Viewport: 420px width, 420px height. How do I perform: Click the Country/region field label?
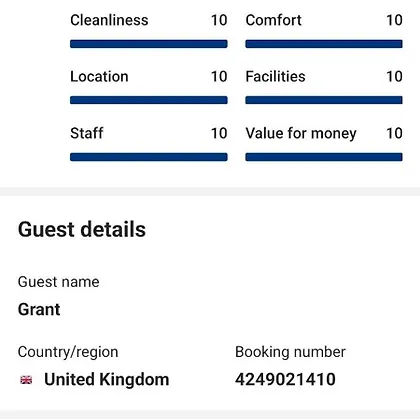pyautogui.click(x=68, y=352)
